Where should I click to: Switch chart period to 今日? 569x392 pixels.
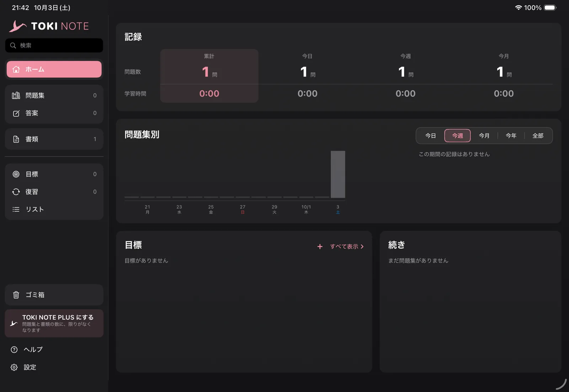point(430,135)
